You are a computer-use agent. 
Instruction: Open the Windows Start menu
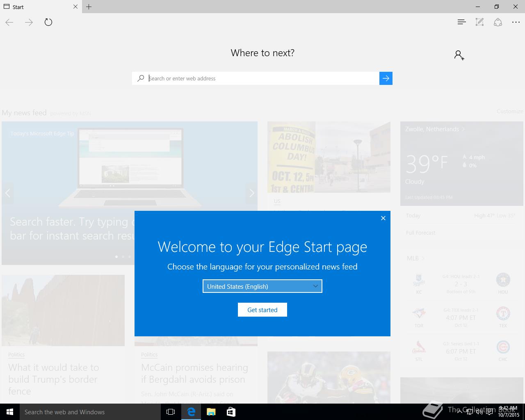pos(10,412)
